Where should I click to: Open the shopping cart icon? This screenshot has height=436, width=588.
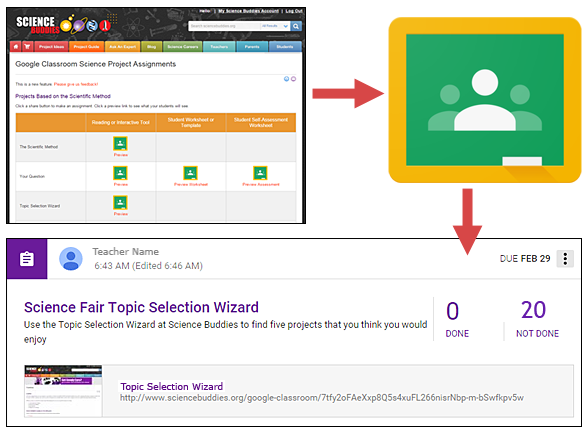pyautogui.click(x=27, y=47)
